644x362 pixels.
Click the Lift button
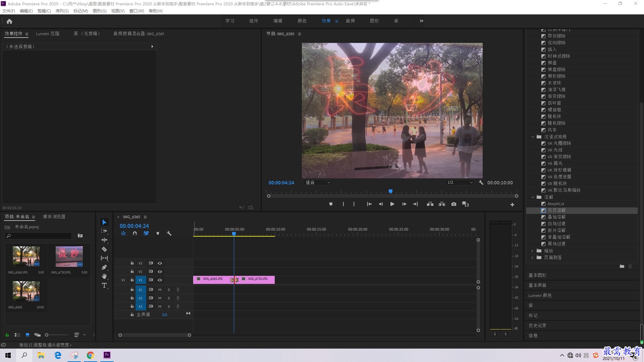tap(430, 204)
